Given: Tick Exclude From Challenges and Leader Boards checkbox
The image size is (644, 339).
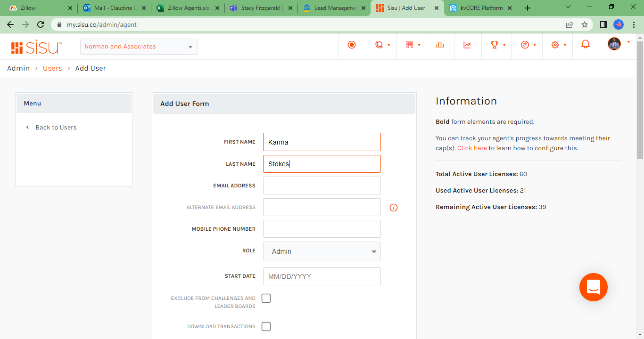Looking at the screenshot, I should (x=266, y=298).
